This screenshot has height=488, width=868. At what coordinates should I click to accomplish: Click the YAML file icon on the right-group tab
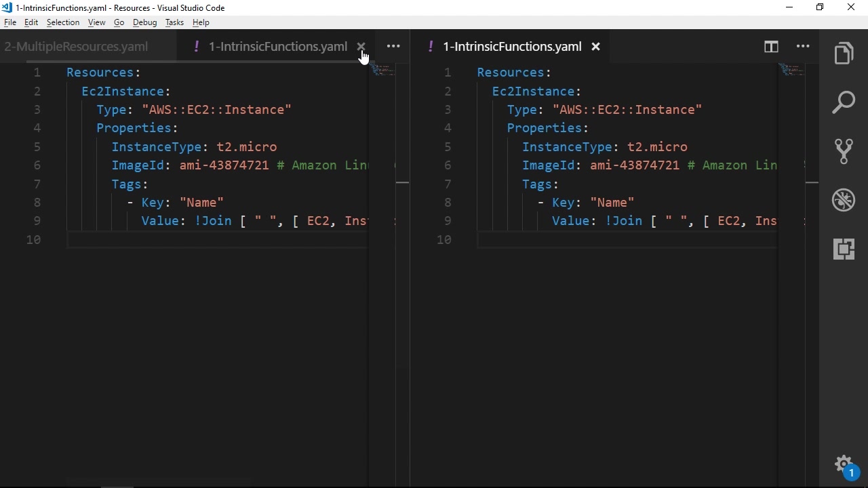tap(431, 46)
